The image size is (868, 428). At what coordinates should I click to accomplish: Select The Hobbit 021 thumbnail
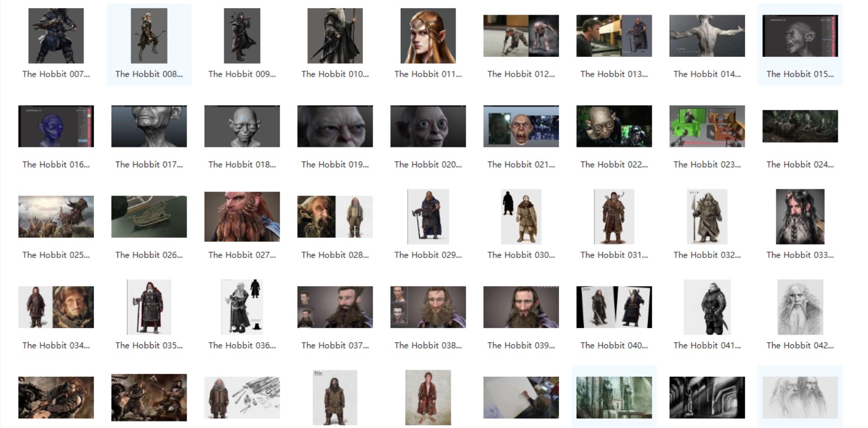[x=521, y=126]
